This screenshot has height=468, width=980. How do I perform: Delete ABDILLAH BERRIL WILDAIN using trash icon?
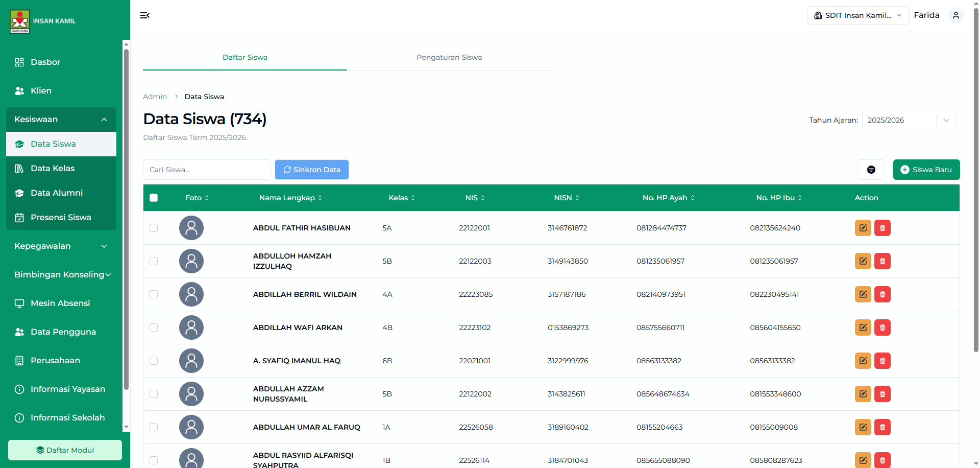coord(882,294)
